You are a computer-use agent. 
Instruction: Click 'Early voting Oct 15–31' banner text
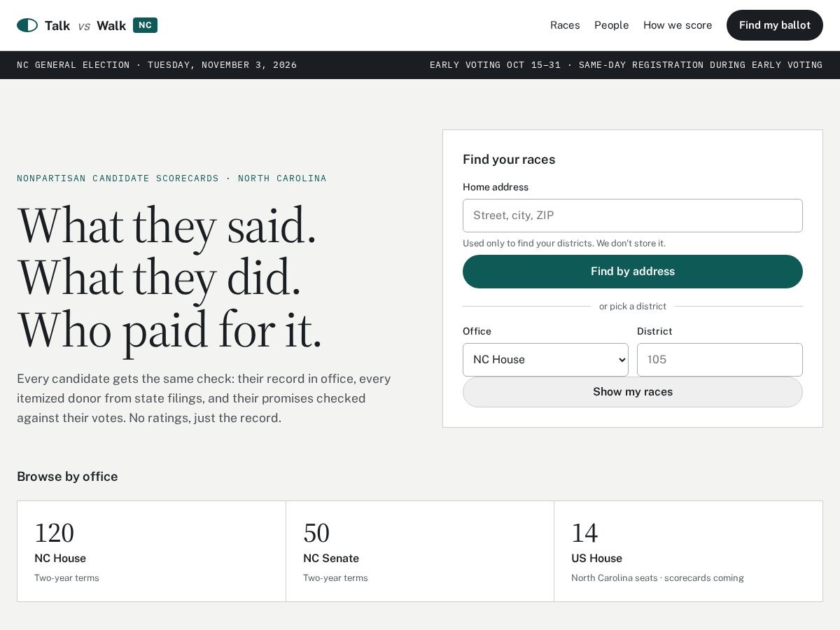point(496,65)
